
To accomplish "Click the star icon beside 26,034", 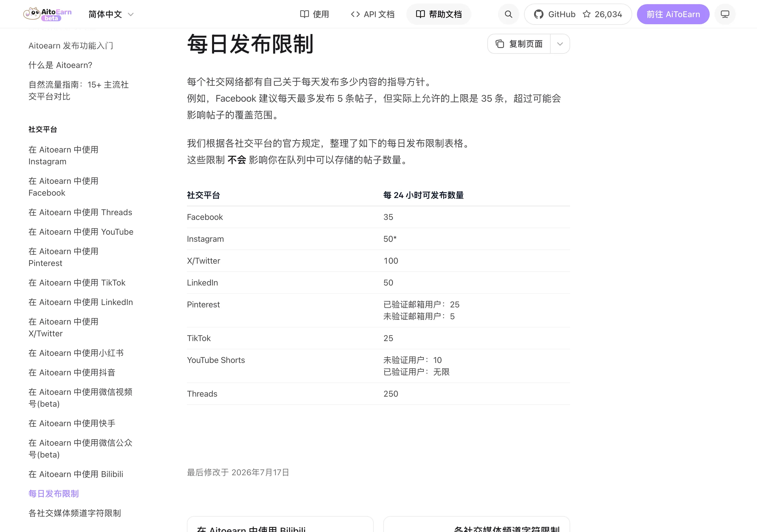I will [587, 14].
